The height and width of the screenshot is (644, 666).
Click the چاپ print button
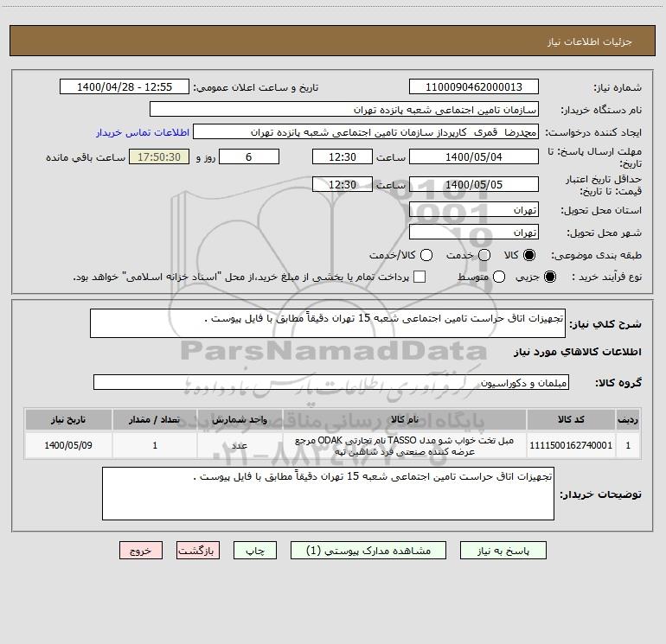tap(255, 551)
